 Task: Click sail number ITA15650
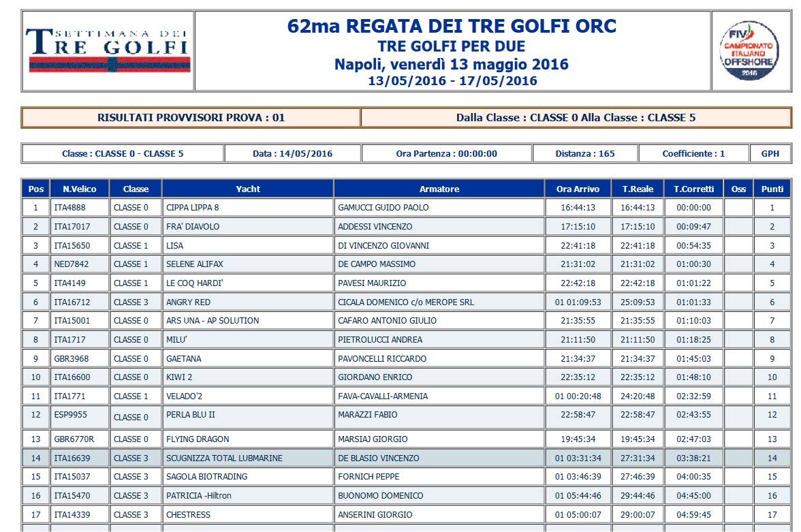pos(72,245)
